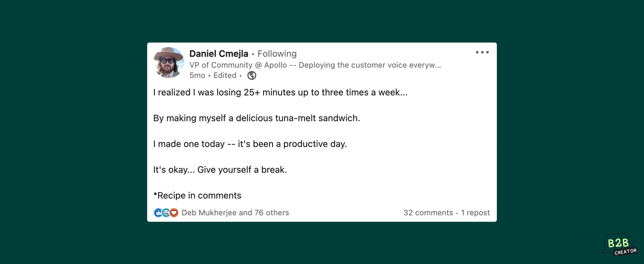Click the "productive day" sentence in the post
Screen dimensions: 644x264
(x=250, y=144)
